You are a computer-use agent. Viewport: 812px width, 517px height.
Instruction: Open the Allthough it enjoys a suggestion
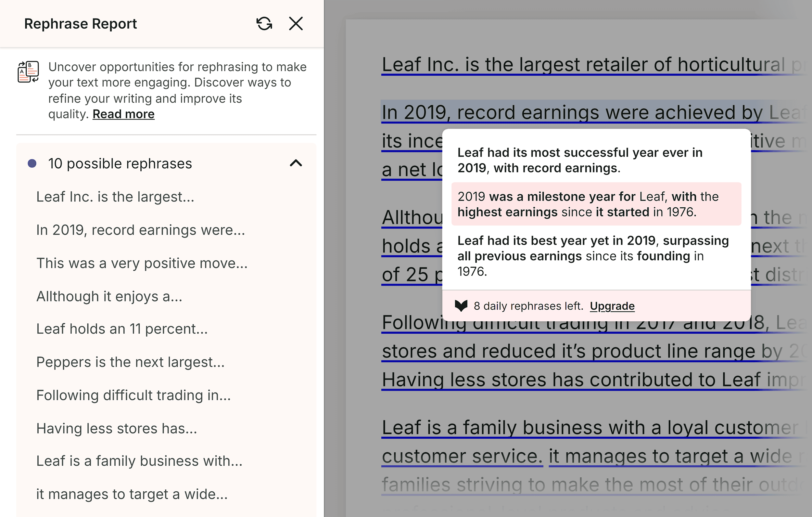109,296
